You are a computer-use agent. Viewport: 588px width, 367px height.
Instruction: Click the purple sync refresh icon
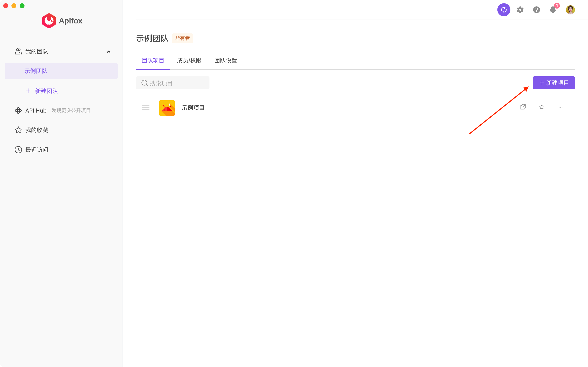point(504,10)
